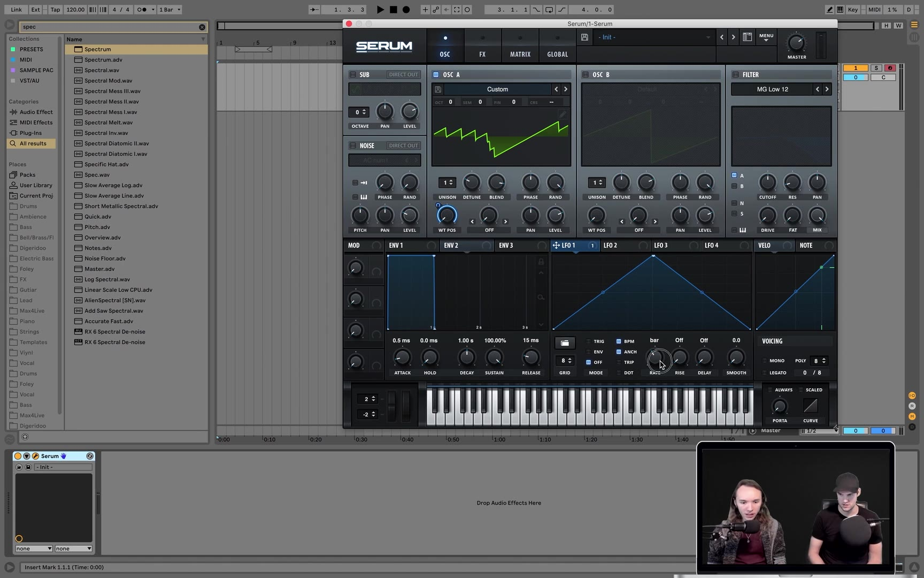
Task: Toggle LFO BPM sync
Action: click(x=619, y=341)
